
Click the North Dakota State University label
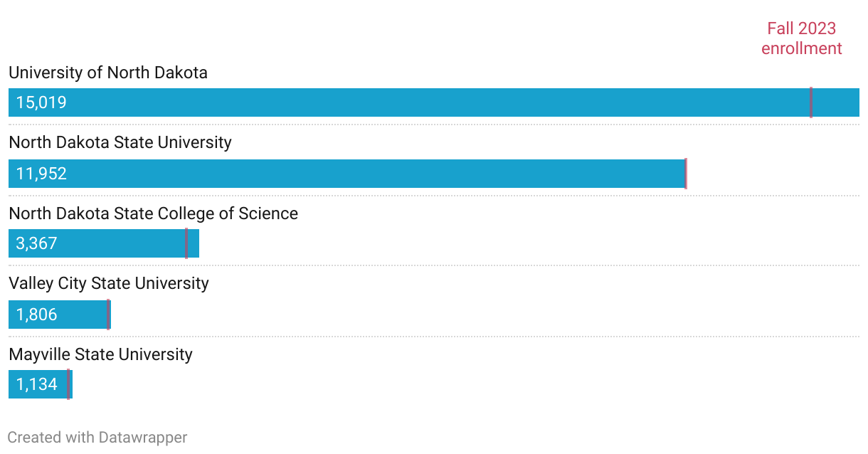[120, 142]
